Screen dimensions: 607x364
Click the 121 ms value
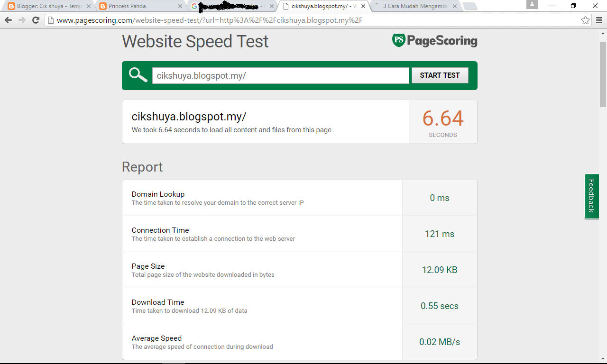pos(440,234)
